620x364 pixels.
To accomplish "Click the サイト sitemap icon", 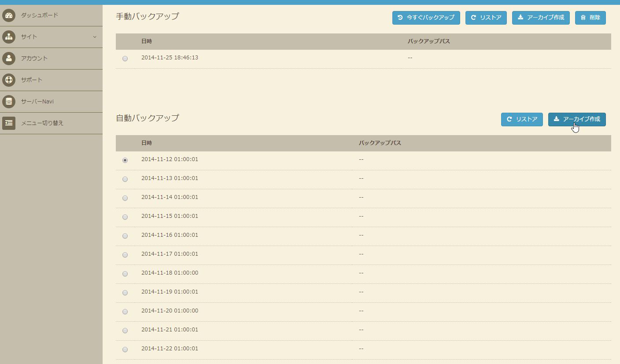I will pos(9,37).
